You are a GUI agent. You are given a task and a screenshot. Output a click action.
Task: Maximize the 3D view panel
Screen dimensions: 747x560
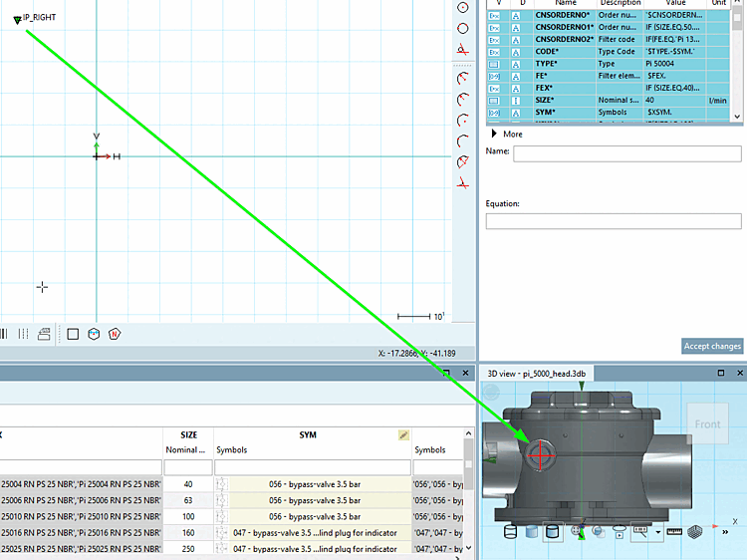tap(721, 373)
